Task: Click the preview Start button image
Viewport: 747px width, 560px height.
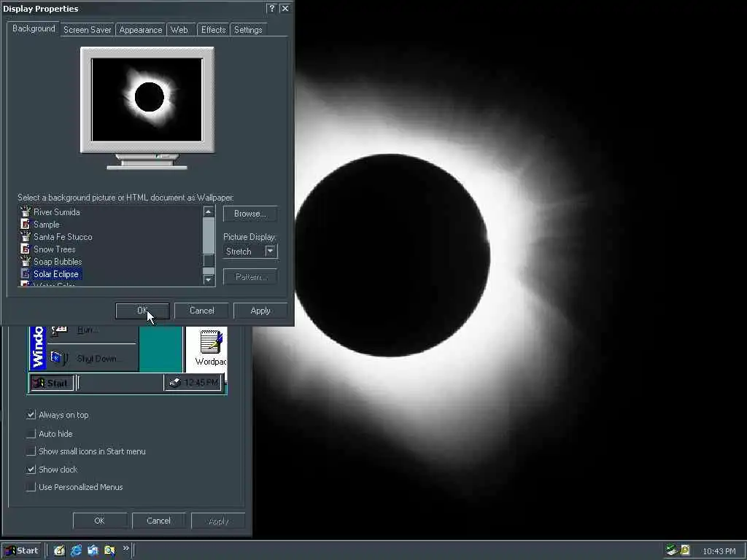Action: tap(52, 383)
